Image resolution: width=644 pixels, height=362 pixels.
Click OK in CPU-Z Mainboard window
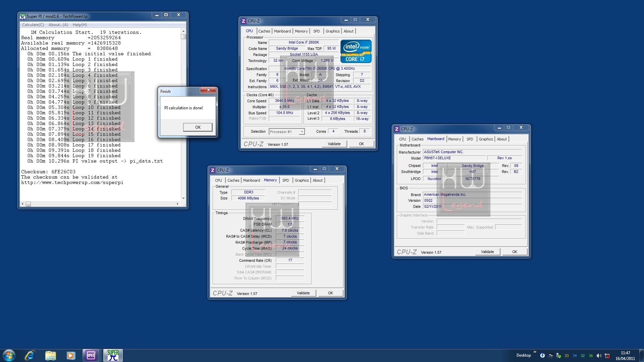(x=515, y=252)
